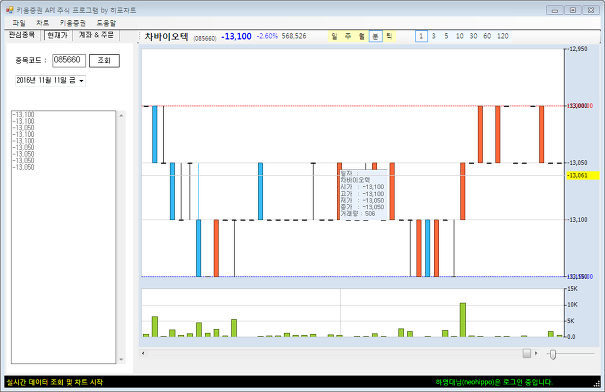Click the tooltip line 거래량 : 506
The width and height of the screenshot is (605, 392).
(358, 213)
